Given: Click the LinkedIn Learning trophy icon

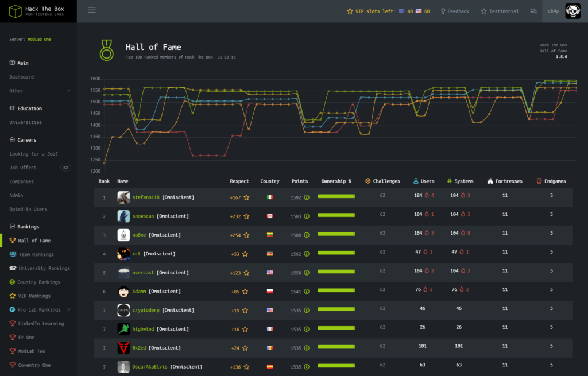Looking at the screenshot, I should tap(13, 324).
